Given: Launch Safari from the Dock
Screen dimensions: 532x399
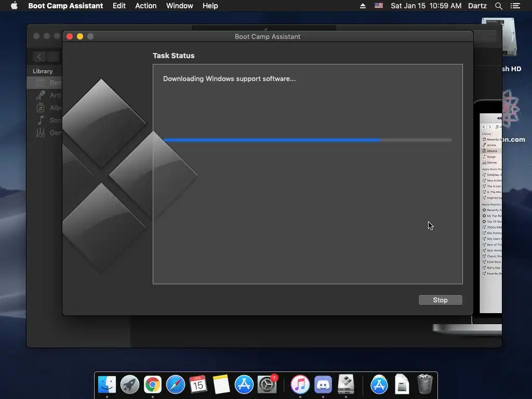Looking at the screenshot, I should (x=176, y=384).
